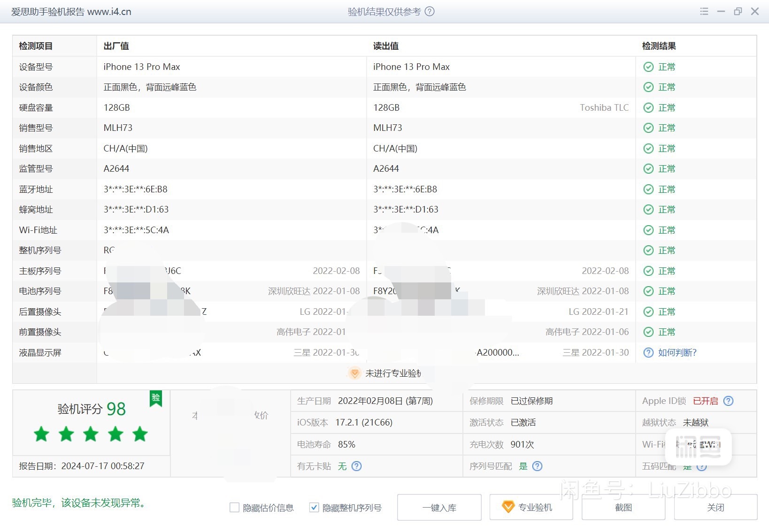Screen dimensions: 769x532
Task: Click the 出厂值 column header
Action: (x=116, y=46)
